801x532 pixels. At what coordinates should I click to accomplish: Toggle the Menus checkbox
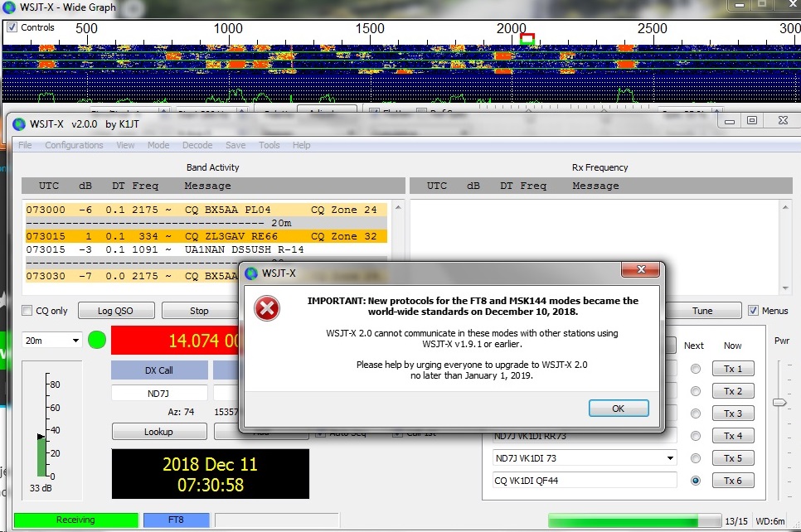[x=753, y=311]
